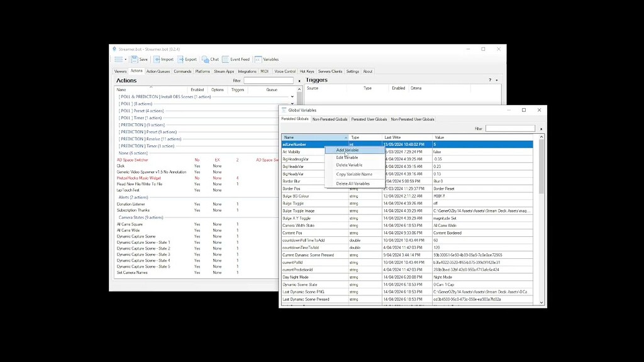Open the Event Feed from toolbar
Screen dimensions: 644x362
click(x=236, y=60)
